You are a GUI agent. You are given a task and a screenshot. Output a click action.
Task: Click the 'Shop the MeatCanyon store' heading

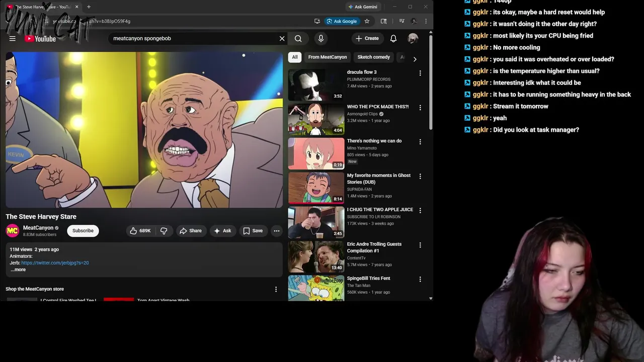tap(35, 289)
